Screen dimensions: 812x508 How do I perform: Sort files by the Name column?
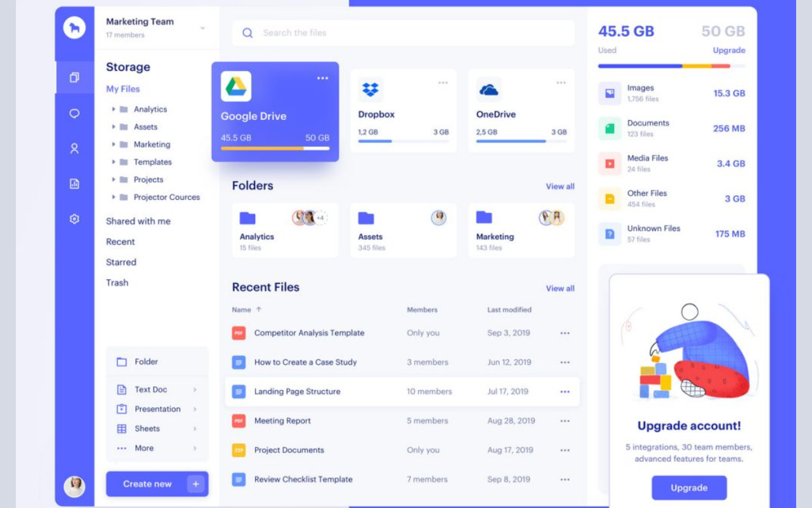(x=247, y=310)
